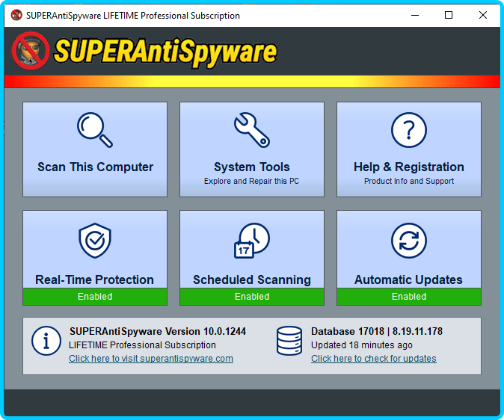The width and height of the screenshot is (504, 420).
Task: Toggle Automatic Updates Enabled status bar
Action: point(409,296)
